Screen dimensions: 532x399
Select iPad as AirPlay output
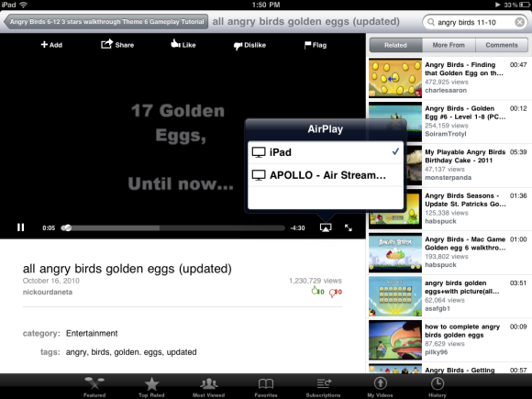coord(326,152)
